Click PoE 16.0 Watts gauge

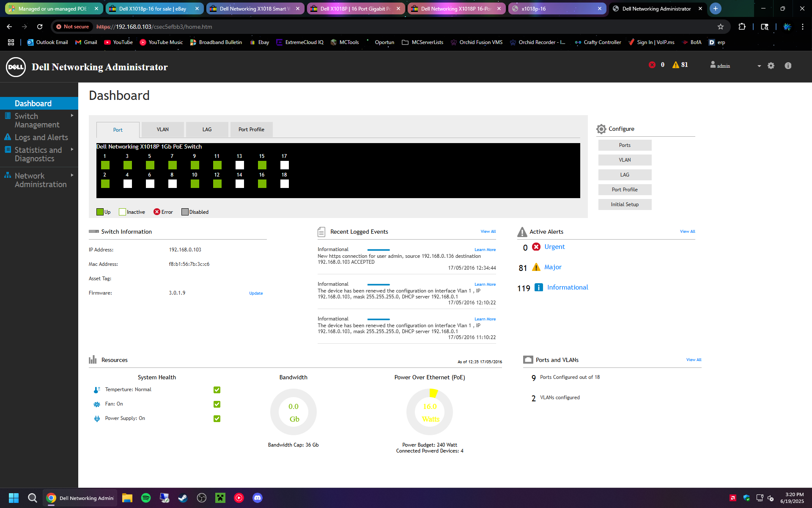[x=430, y=412]
